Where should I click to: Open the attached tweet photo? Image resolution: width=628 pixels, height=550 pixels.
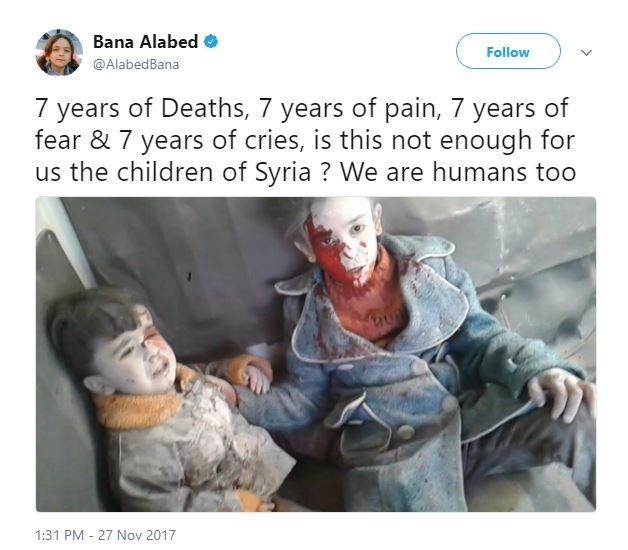click(316, 354)
